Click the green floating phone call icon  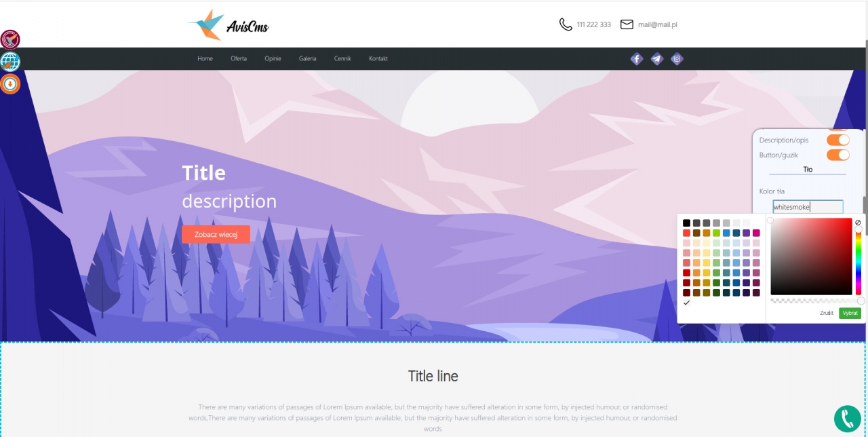coord(847,419)
